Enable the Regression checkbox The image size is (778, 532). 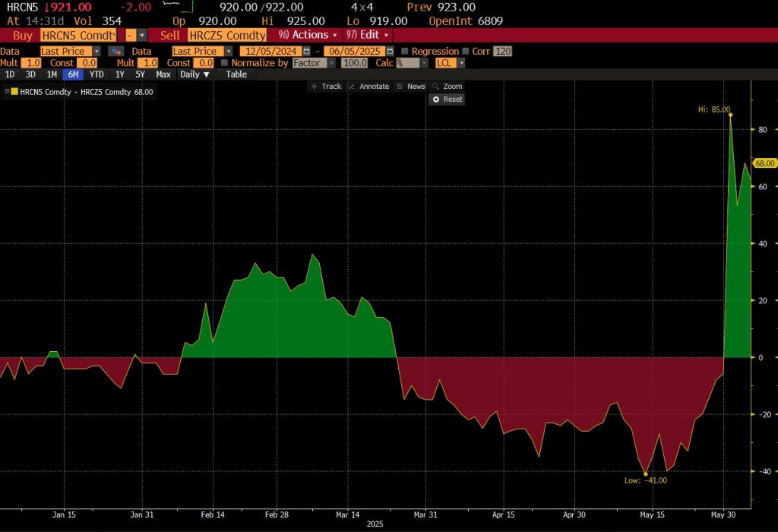[x=405, y=51]
